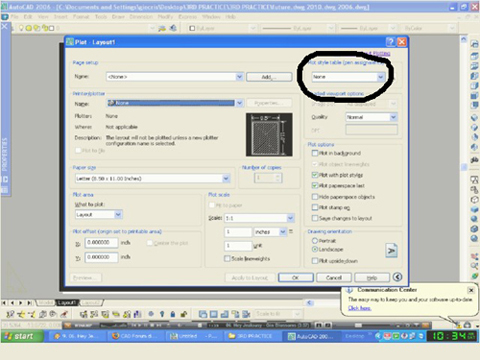Click the Add button in Page setup

pyautogui.click(x=269, y=77)
